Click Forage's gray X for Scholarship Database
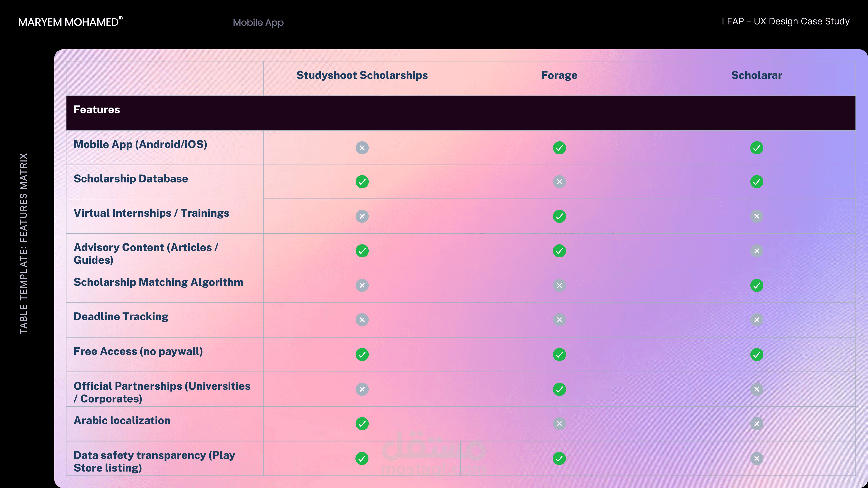This screenshot has height=488, width=868. coord(559,182)
